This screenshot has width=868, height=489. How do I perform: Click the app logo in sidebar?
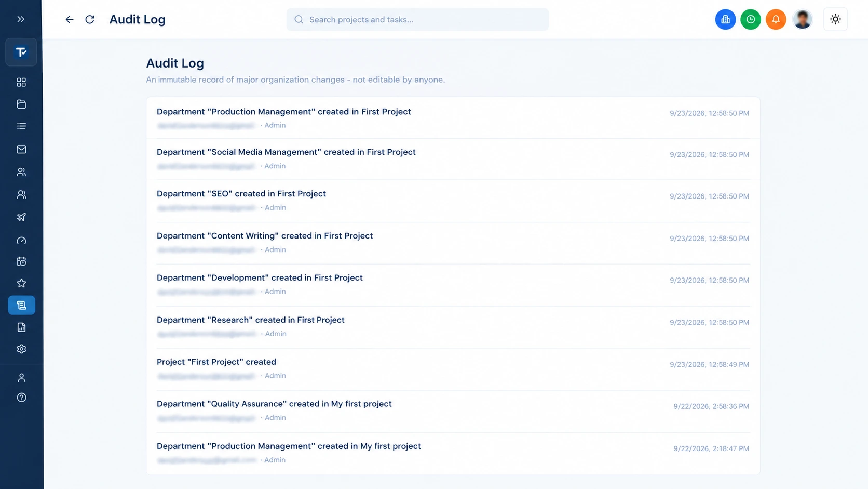[21, 52]
